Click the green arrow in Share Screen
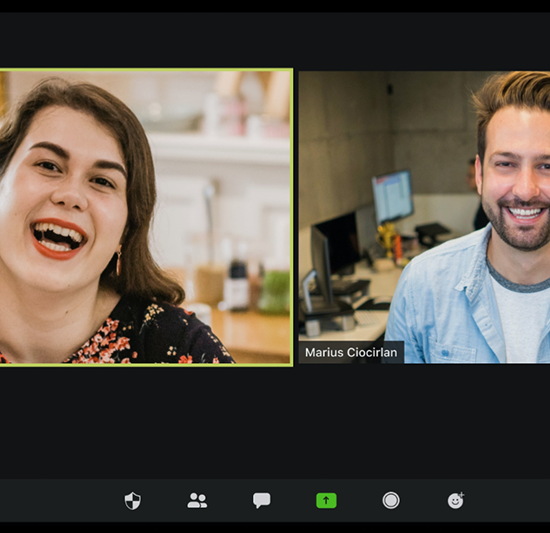Image resolution: width=550 pixels, height=533 pixels. pyautogui.click(x=326, y=500)
